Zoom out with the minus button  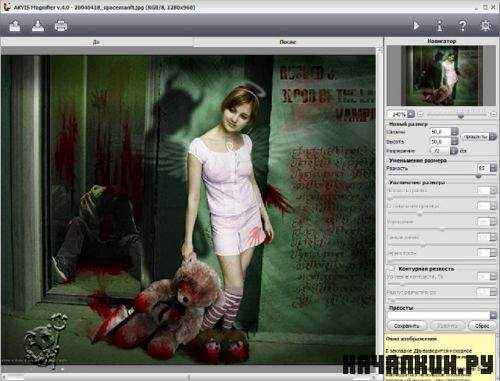point(420,114)
